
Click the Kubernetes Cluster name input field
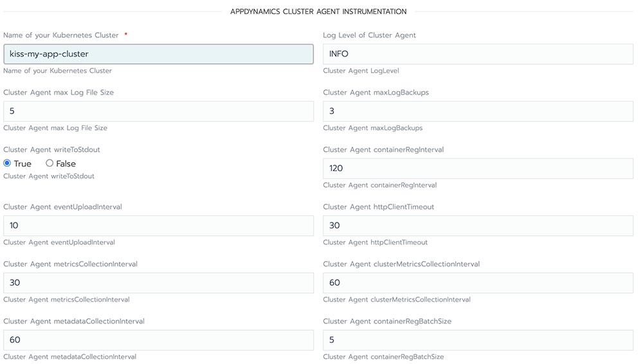coord(158,54)
